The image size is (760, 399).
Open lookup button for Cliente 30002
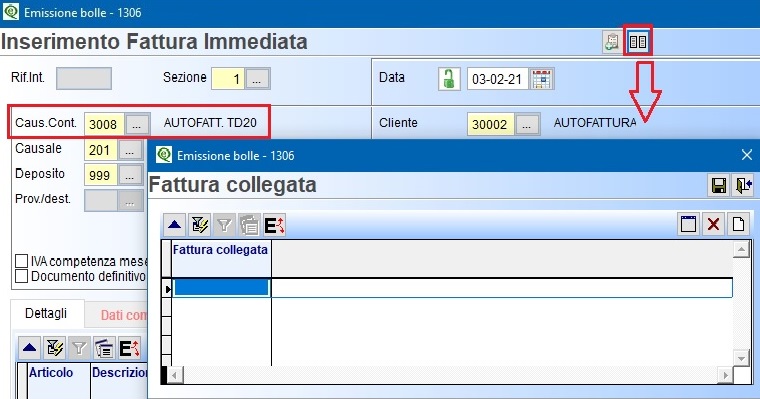pyautogui.click(x=527, y=125)
